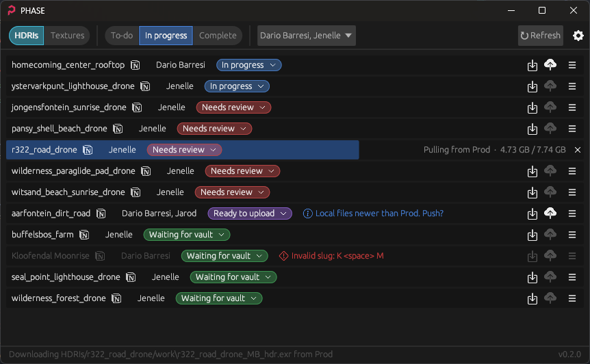Click the version label v0.2.0

569,354
